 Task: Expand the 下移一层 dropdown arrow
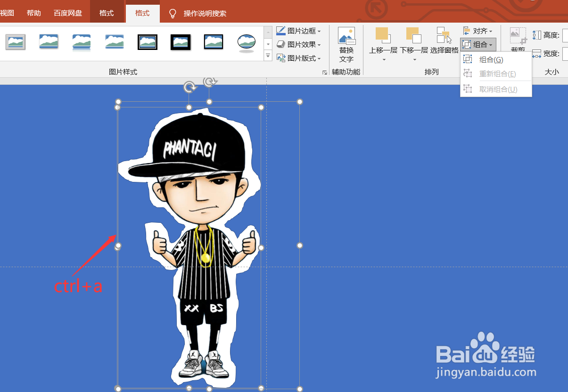[x=414, y=60]
